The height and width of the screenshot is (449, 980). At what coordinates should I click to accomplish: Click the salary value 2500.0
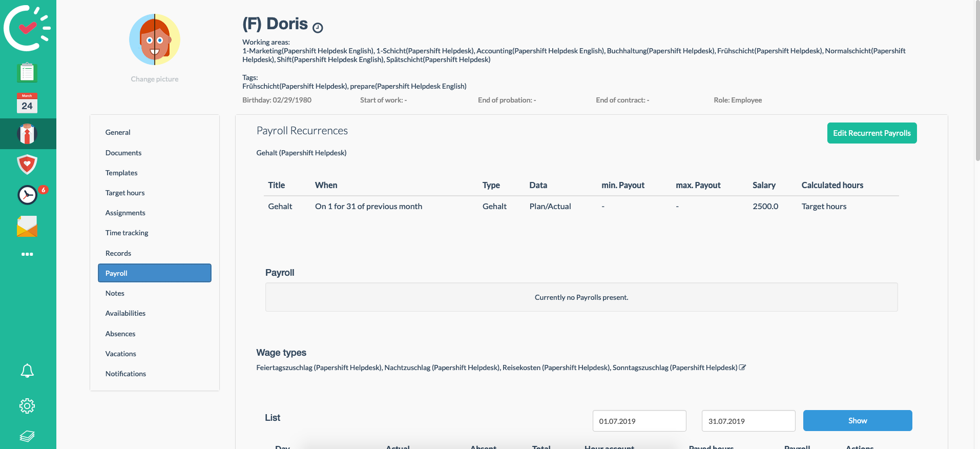[765, 206]
